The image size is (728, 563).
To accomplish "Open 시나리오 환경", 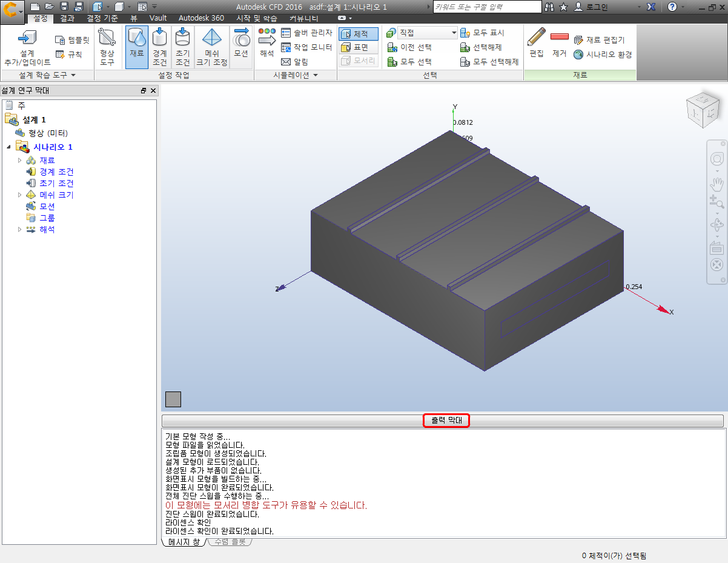I will [603, 55].
